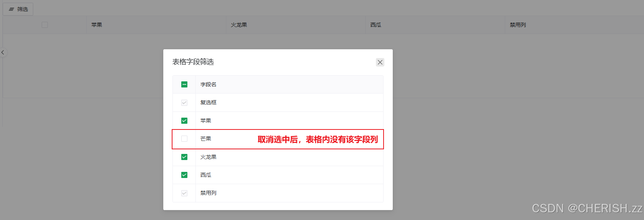Open the 筛选 filter button

click(x=18, y=9)
